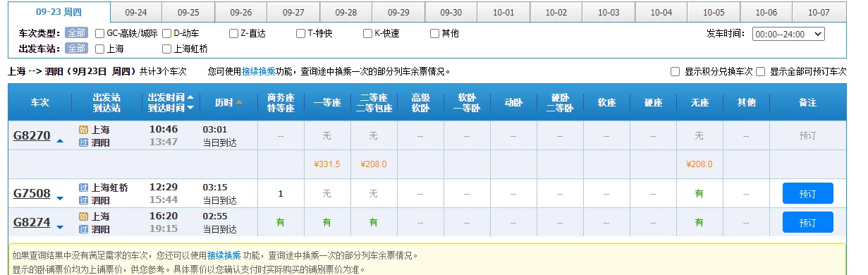
Task: Check the 其他 train type box
Action: point(434,33)
